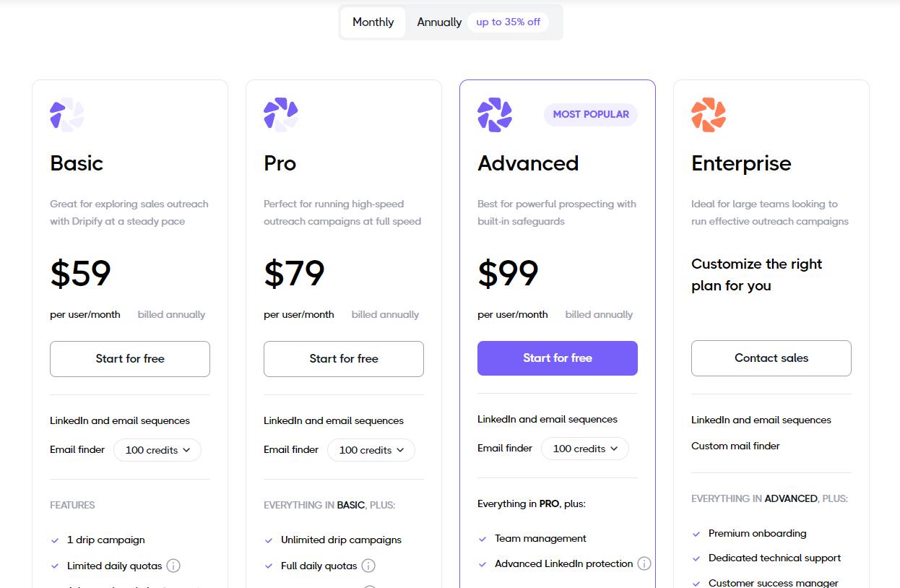Image resolution: width=900 pixels, height=588 pixels.
Task: Click the Dripify logo on the Pro plan card
Action: point(280,114)
